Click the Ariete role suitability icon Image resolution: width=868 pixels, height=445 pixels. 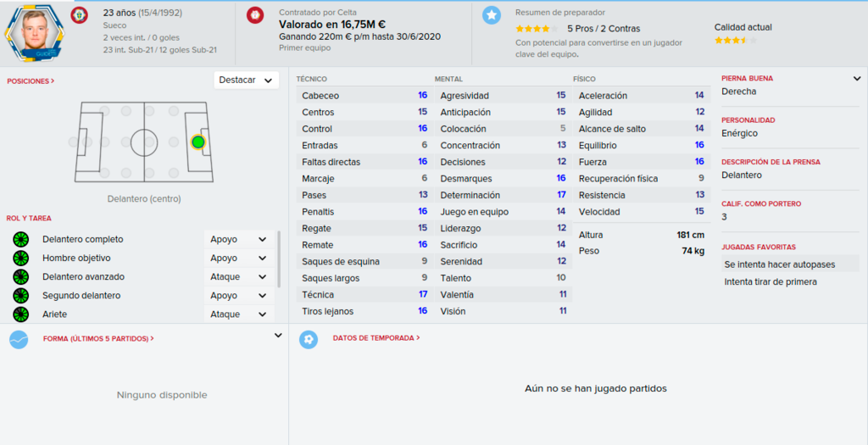click(21, 314)
